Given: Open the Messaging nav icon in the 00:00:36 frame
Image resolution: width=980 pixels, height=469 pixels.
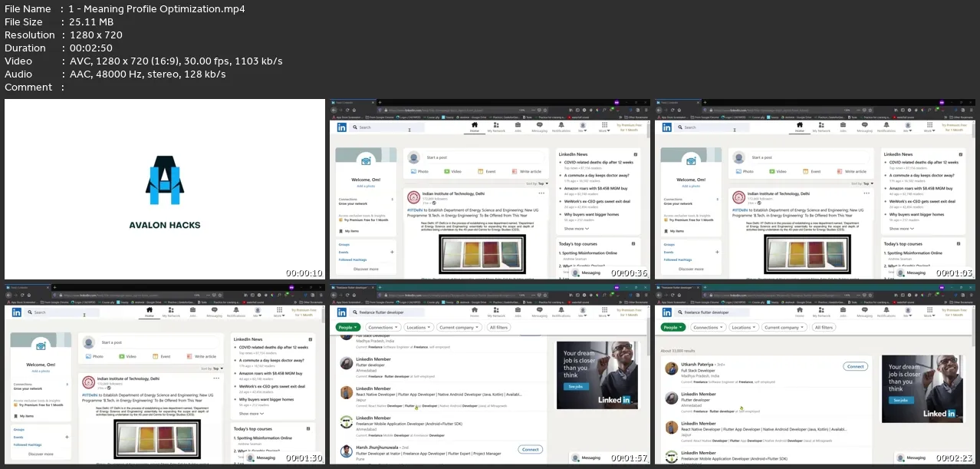Looking at the screenshot, I should pos(539,126).
